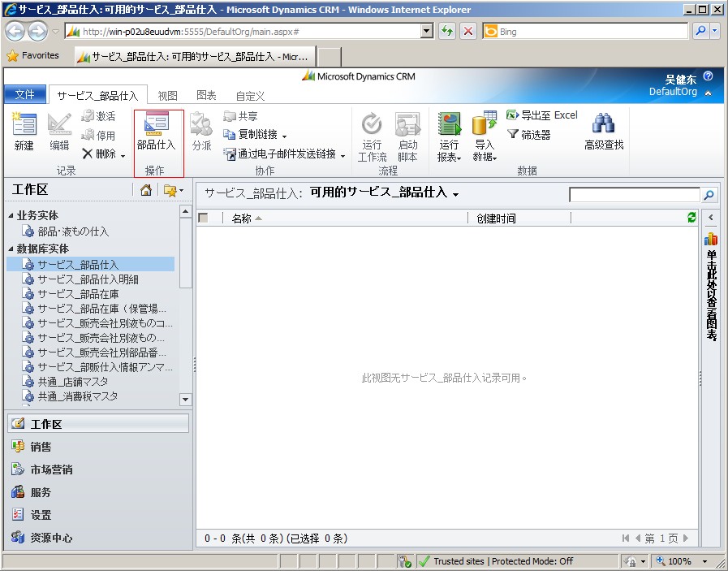
Task: Open the chart pane bar-chart icon
Action: coord(711,239)
